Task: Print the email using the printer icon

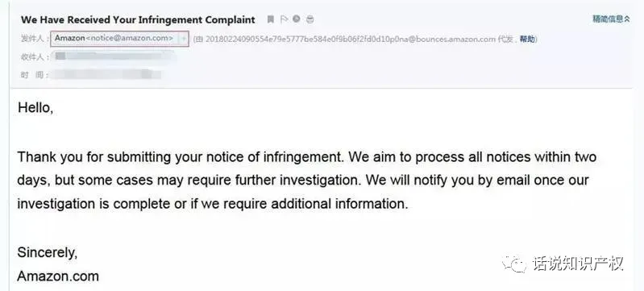Action: [310, 19]
